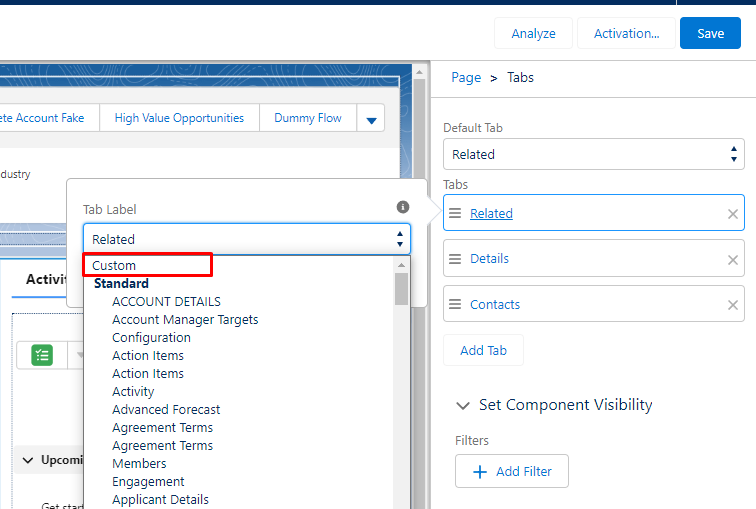
Task: Open the Default Tab dropdown
Action: point(593,154)
